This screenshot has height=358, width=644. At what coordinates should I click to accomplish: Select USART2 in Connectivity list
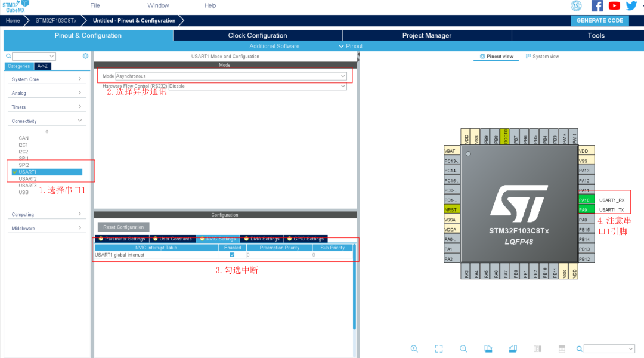click(27, 179)
